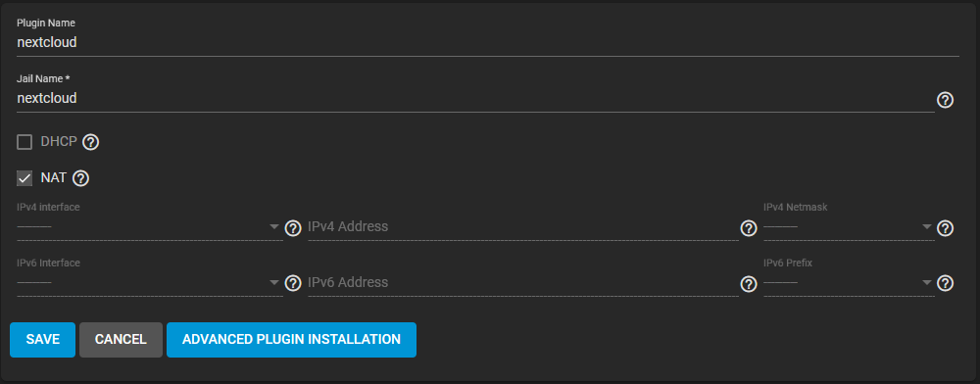980x384 pixels.
Task: Open help tooltip for Jail Name
Action: tap(945, 100)
